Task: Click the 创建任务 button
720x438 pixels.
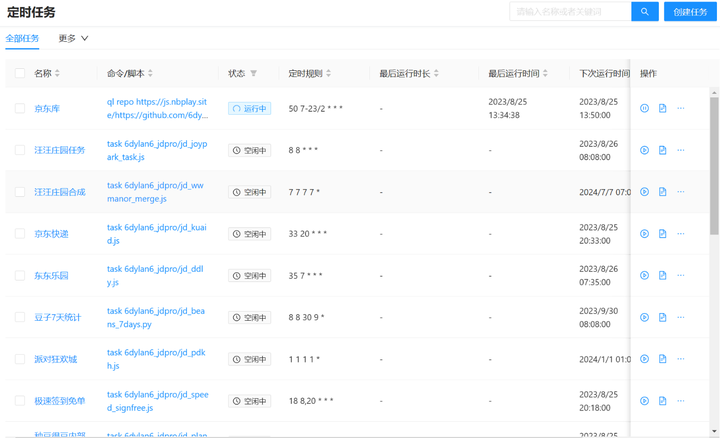Action: 690,11
